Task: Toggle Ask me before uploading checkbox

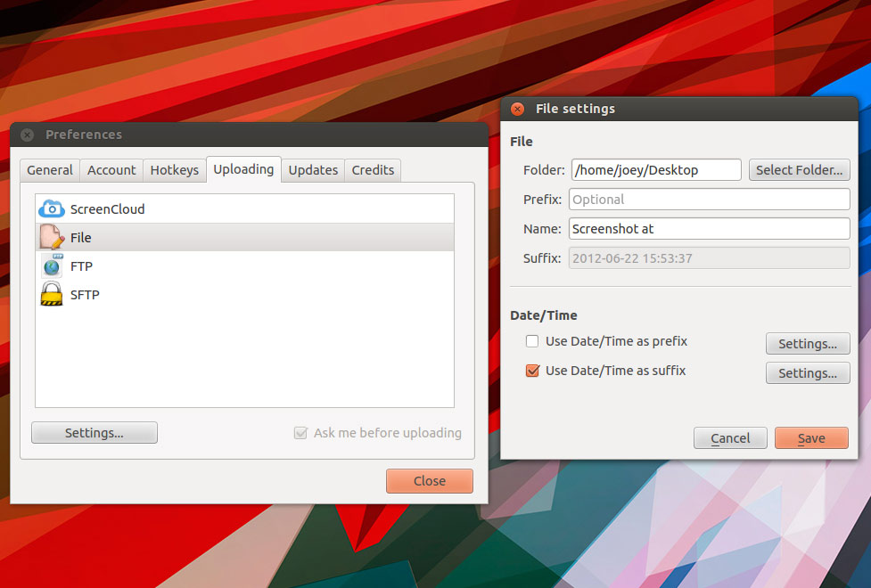Action: click(300, 433)
